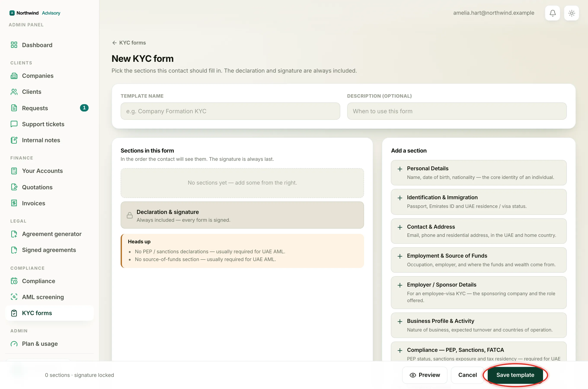This screenshot has width=588, height=389.
Task: Toggle light theme with the sun icon
Action: tap(572, 13)
